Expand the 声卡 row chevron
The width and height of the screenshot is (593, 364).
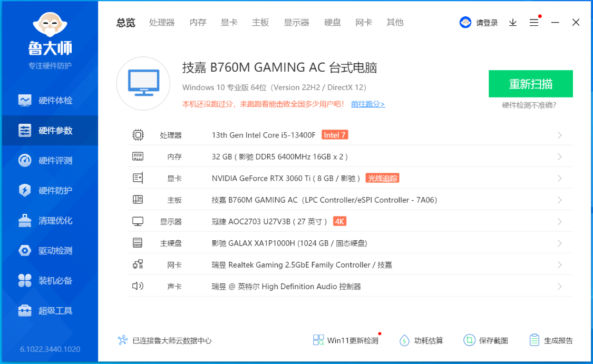pos(560,287)
